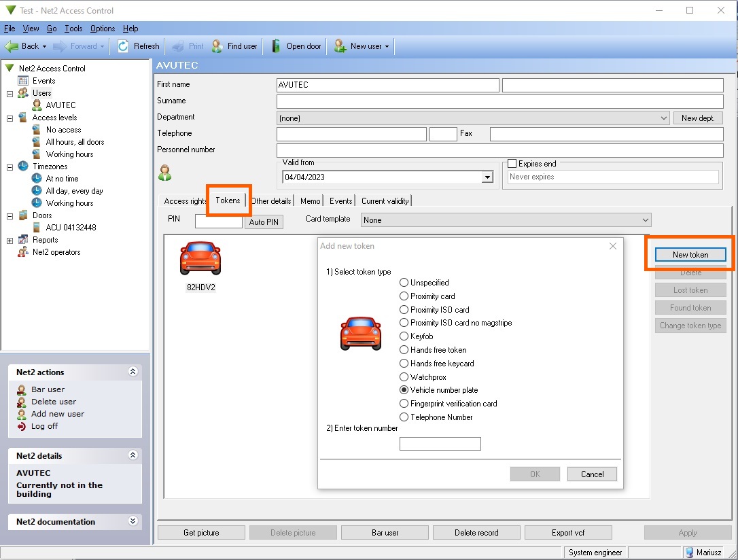The height and width of the screenshot is (560, 738).
Task: Switch to the Memo tab
Action: (310, 201)
